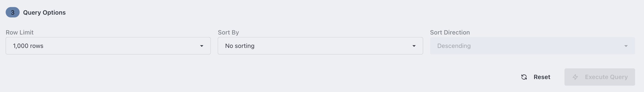Select the '1,000 rows' value text

28,46
